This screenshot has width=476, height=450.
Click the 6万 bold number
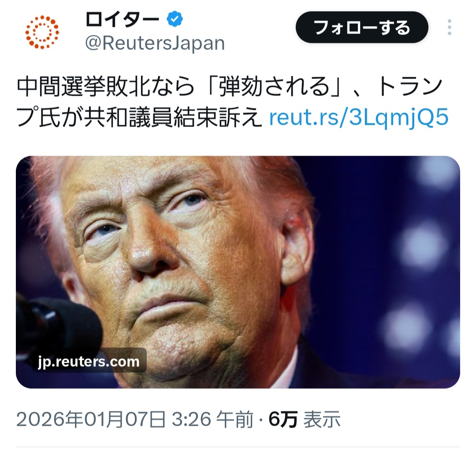tap(283, 419)
